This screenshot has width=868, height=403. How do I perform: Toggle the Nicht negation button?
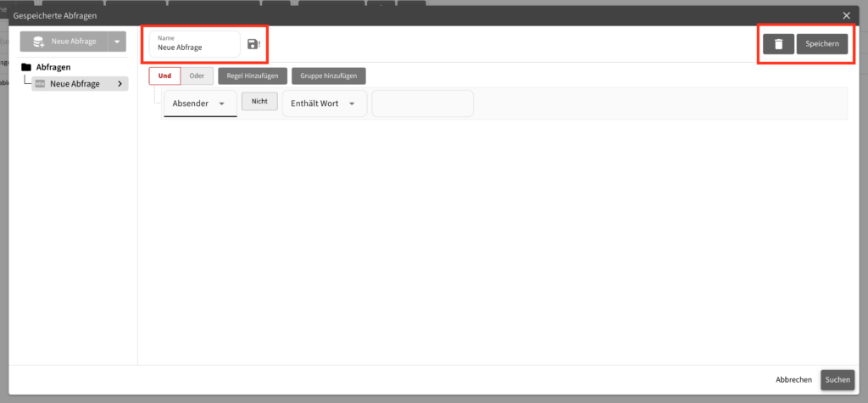(x=259, y=102)
